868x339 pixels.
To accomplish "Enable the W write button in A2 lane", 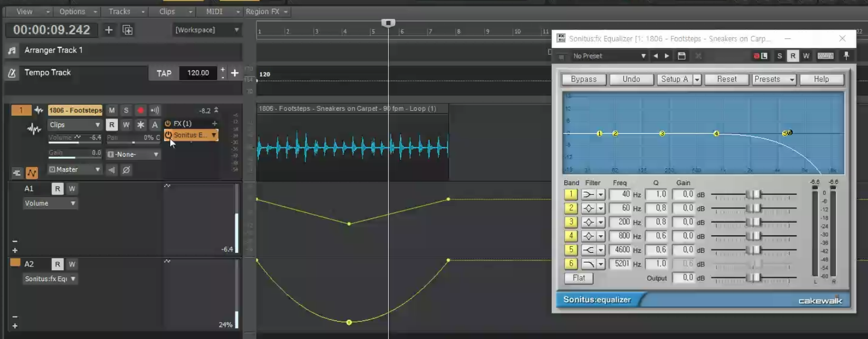I will pos(72,265).
